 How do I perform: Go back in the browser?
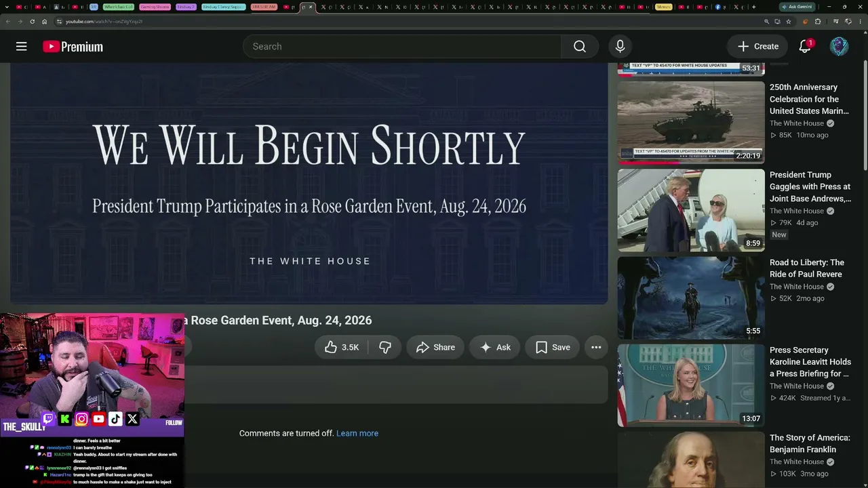(8, 21)
